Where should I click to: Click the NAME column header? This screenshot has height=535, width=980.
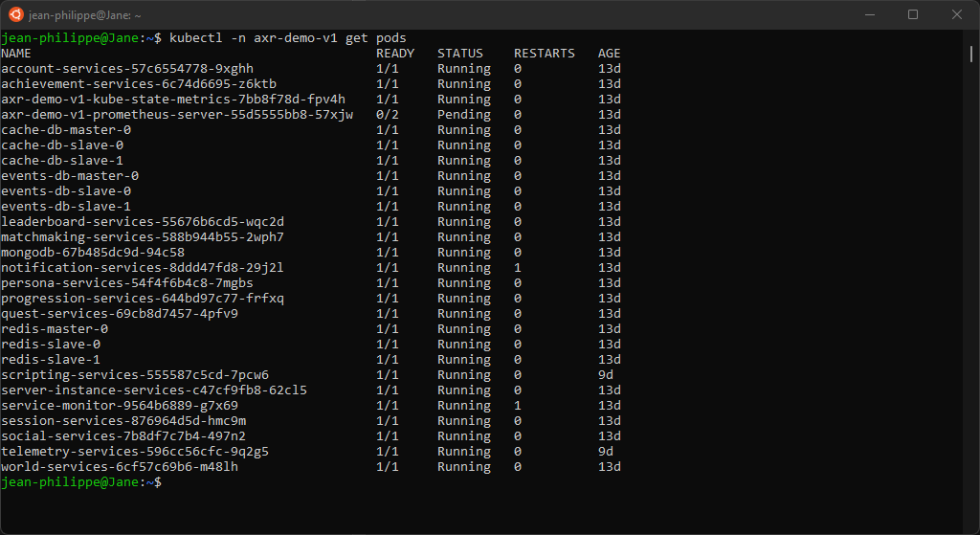(x=16, y=54)
